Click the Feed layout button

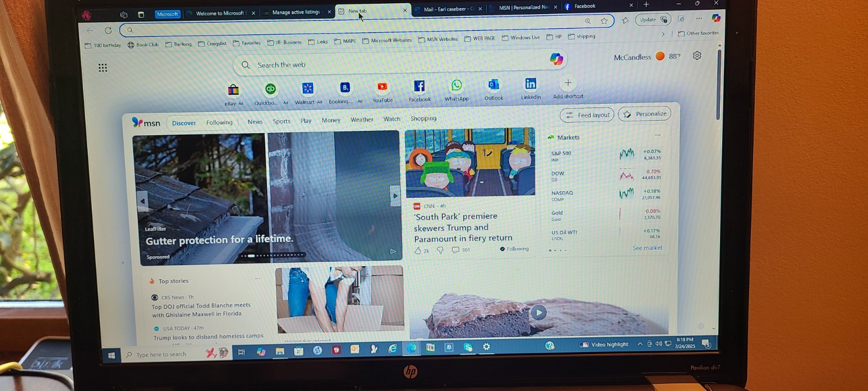[x=587, y=115]
